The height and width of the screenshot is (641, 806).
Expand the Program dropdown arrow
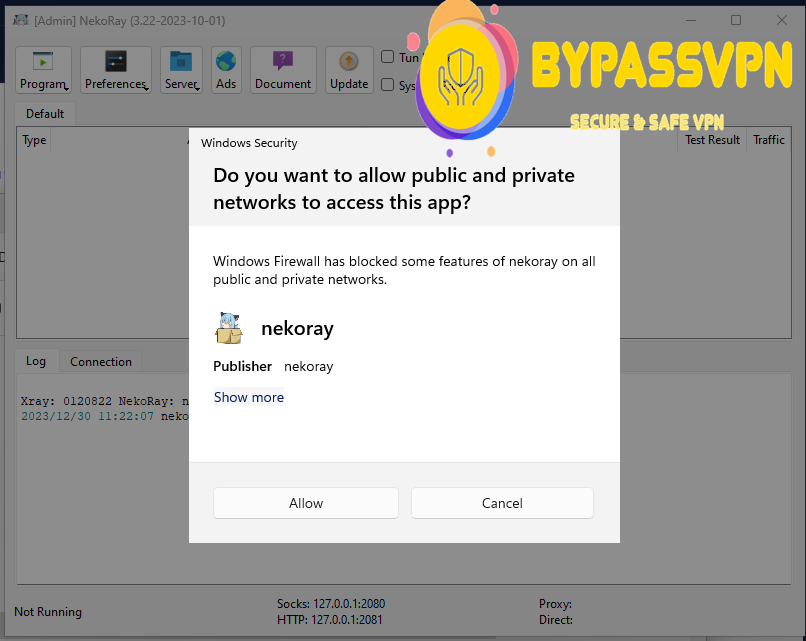click(67, 89)
